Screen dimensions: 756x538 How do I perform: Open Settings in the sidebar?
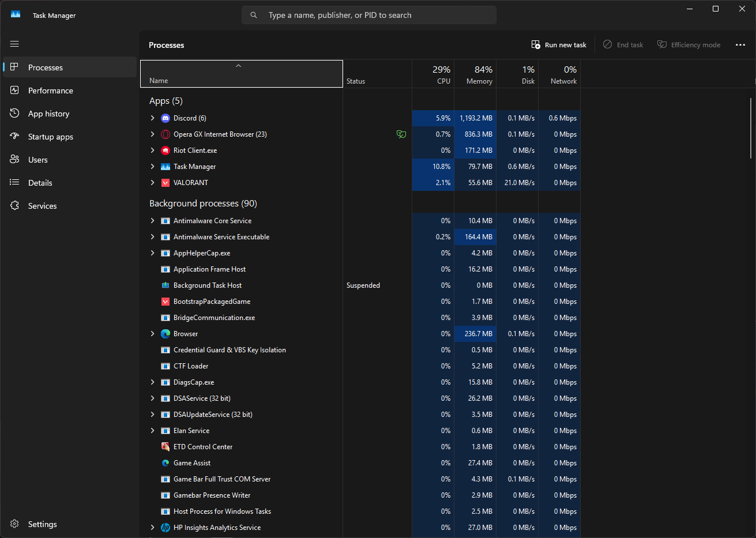(70, 524)
